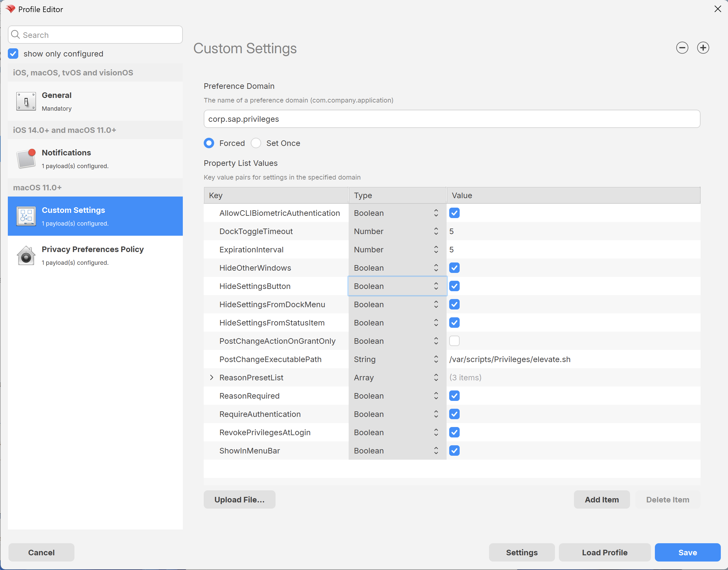Click the Value column header
Screen dimensions: 728x570
click(x=573, y=195)
